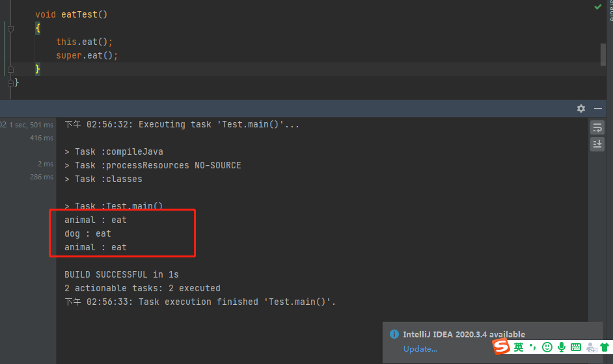Click the 'Executing task Test.main()' line

point(182,124)
